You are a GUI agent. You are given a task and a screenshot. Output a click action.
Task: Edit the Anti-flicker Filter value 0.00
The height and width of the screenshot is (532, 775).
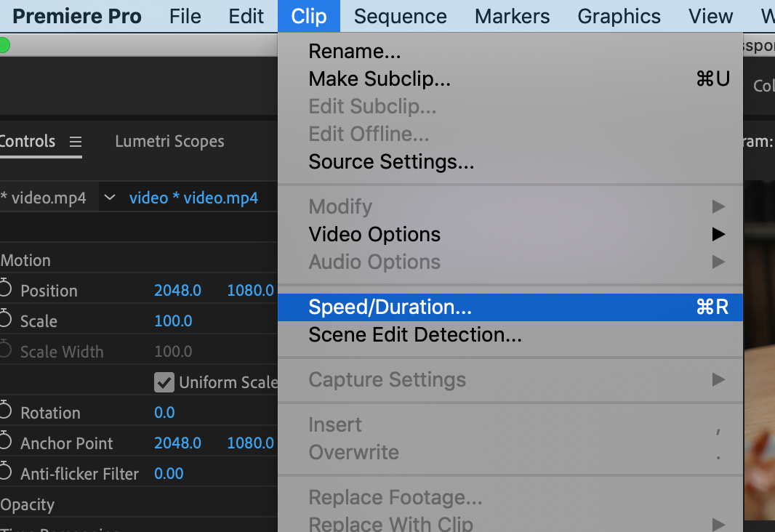[x=169, y=474]
